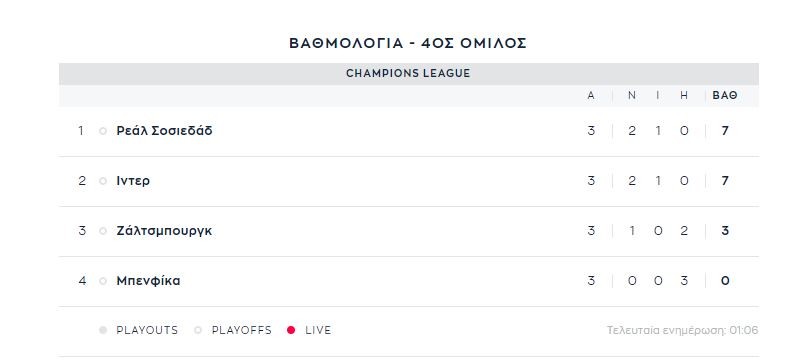The height and width of the screenshot is (361, 790).
Task: Open the Ζάλτσμπουργκ team link
Action: tap(164, 231)
